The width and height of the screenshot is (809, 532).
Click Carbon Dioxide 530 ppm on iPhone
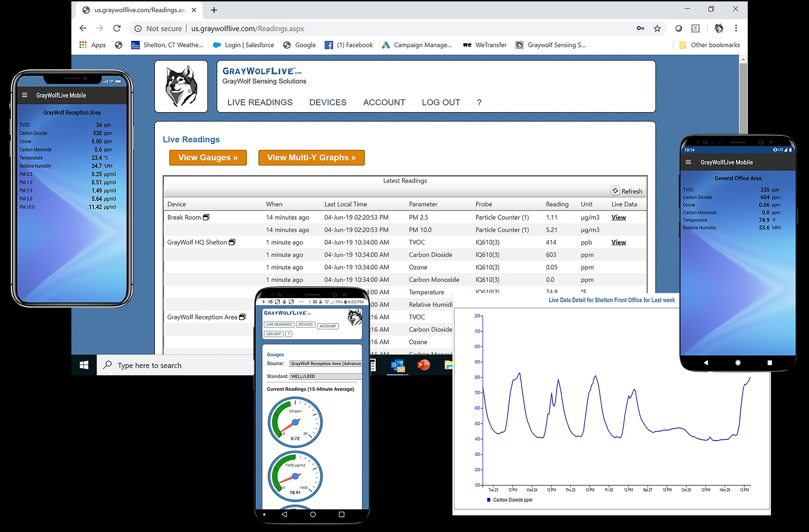[66, 133]
